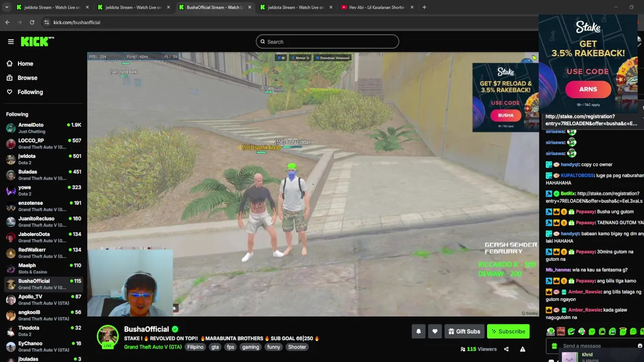Focus the Kick search box

point(328,42)
